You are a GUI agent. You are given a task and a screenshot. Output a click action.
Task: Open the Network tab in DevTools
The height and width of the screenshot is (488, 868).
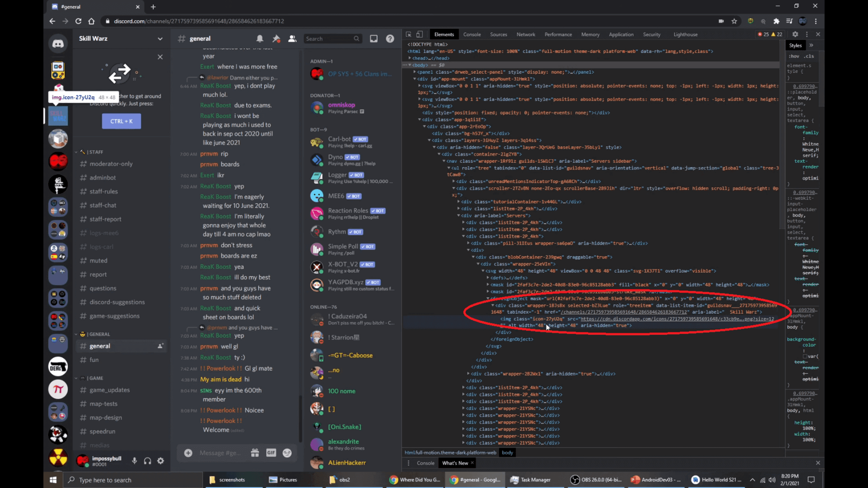526,34
